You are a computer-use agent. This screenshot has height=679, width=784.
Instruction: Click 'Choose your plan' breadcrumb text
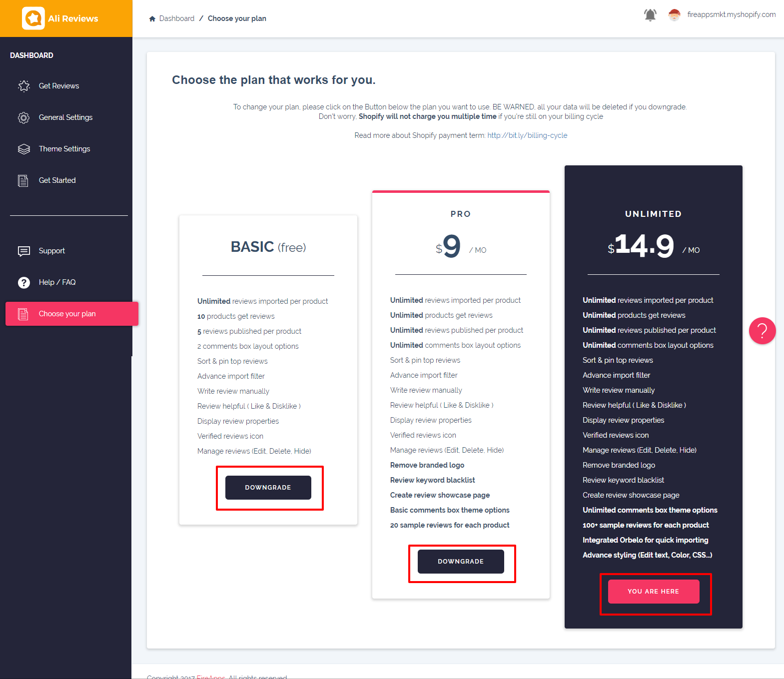pos(237,18)
